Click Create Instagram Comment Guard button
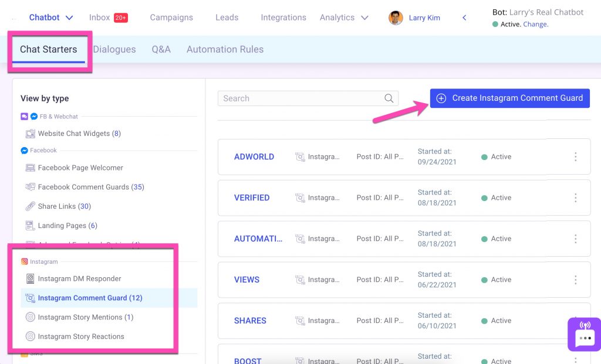 pos(510,98)
